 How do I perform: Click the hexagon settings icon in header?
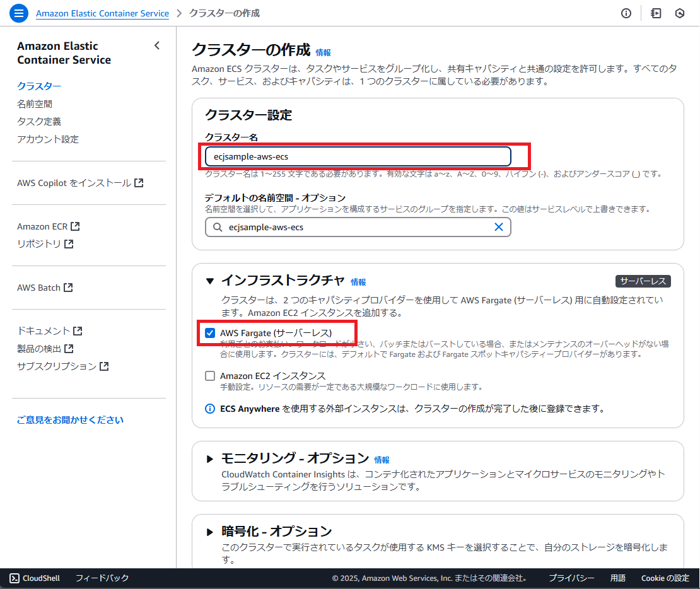679,13
